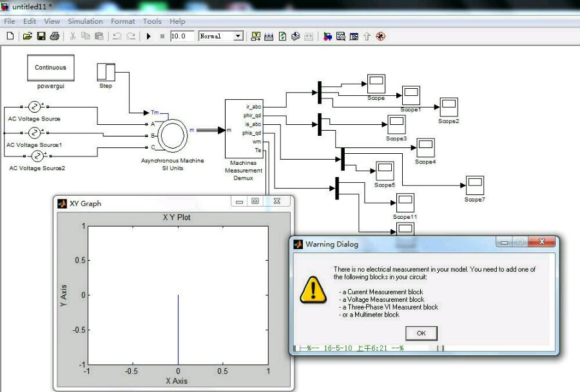Open a model file from toolbar
This screenshot has height=392, width=580.
click(x=27, y=36)
